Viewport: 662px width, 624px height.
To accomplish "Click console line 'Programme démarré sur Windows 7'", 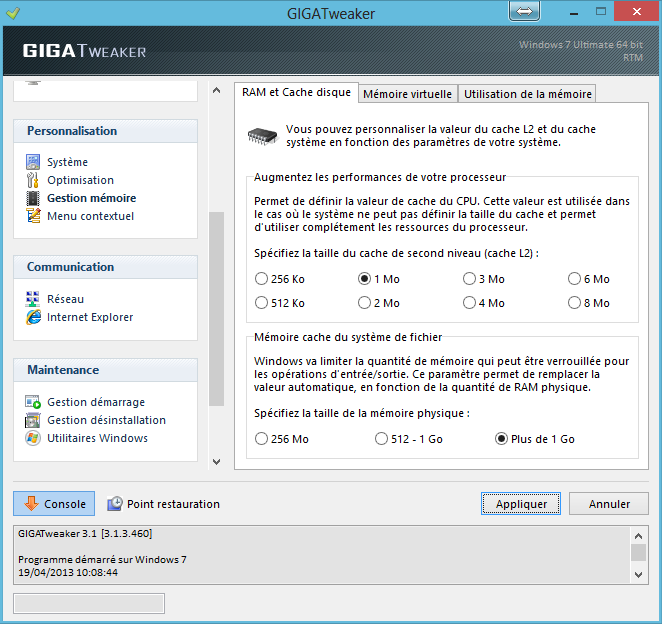I will click(x=102, y=560).
